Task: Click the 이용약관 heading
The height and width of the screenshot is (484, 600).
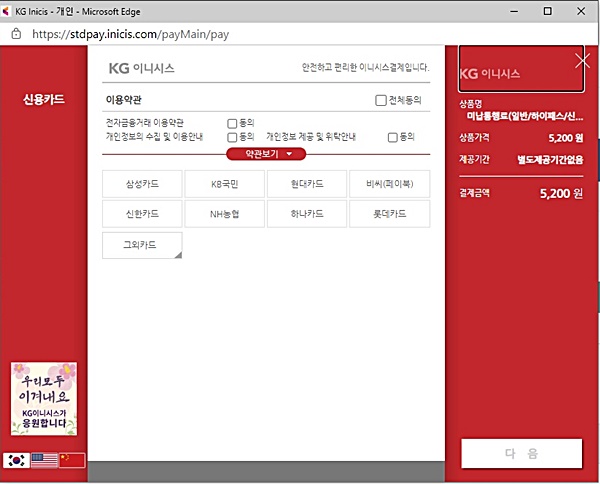Action: click(124, 100)
